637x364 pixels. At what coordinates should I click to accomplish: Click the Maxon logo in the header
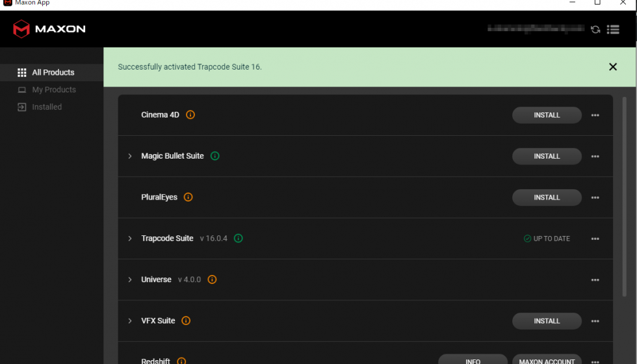pos(49,29)
